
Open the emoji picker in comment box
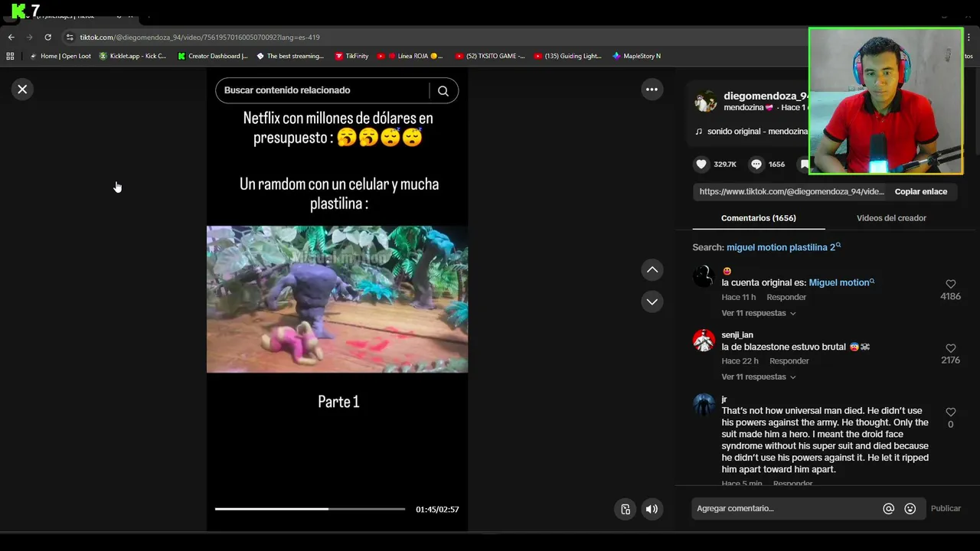click(x=910, y=508)
